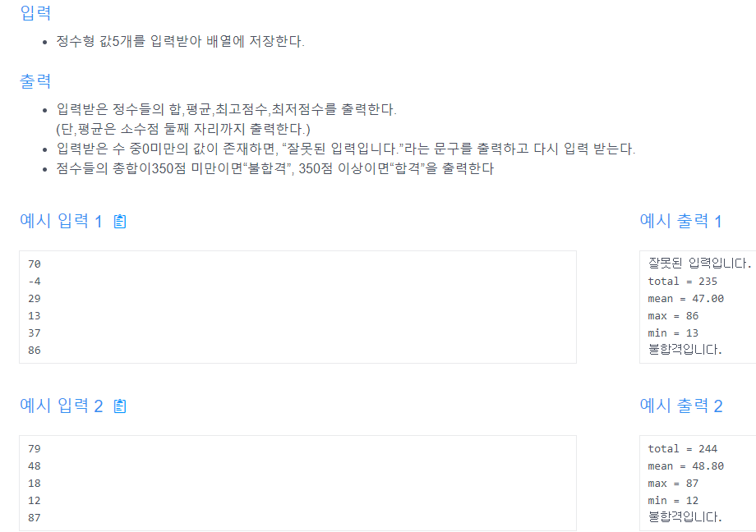Copy example input 1 with clipboard icon
This screenshot has height=532, width=756.
click(120, 221)
